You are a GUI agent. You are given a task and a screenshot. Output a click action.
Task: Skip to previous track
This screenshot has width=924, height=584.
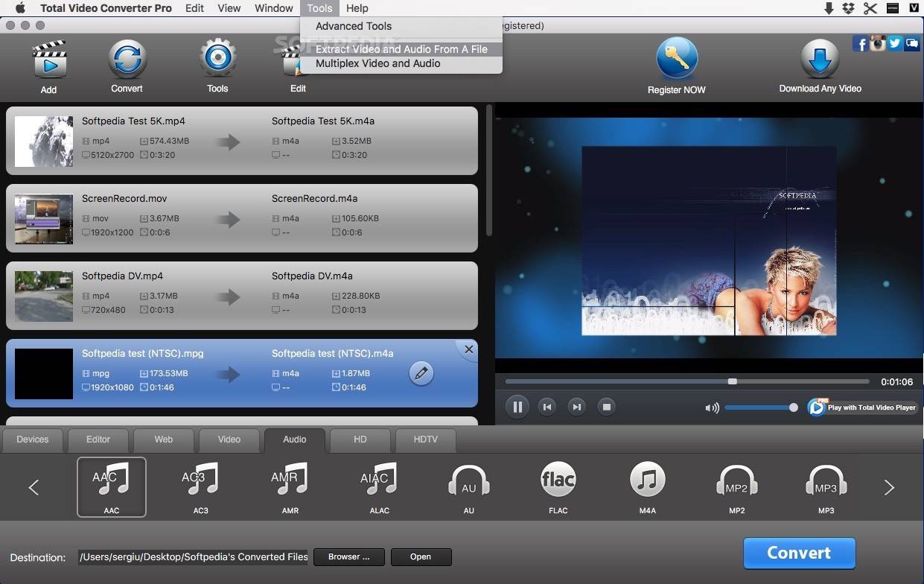click(547, 407)
